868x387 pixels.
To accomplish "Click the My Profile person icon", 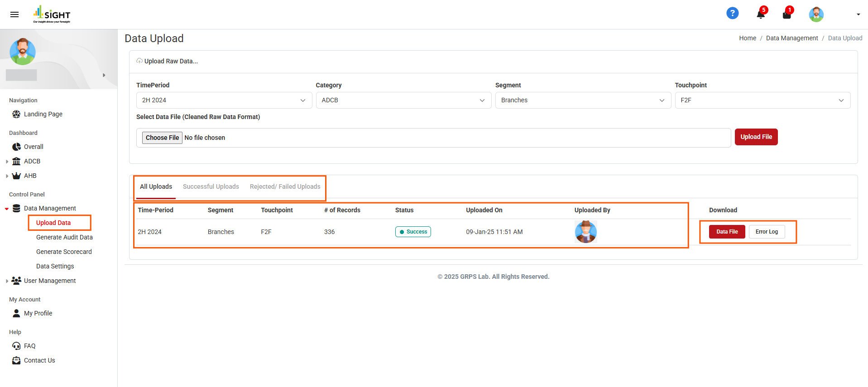I will (16, 313).
